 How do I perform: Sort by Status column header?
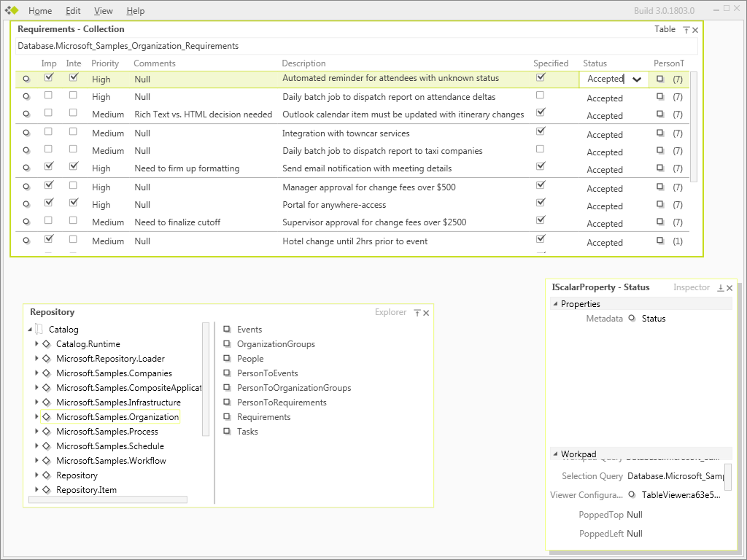595,63
